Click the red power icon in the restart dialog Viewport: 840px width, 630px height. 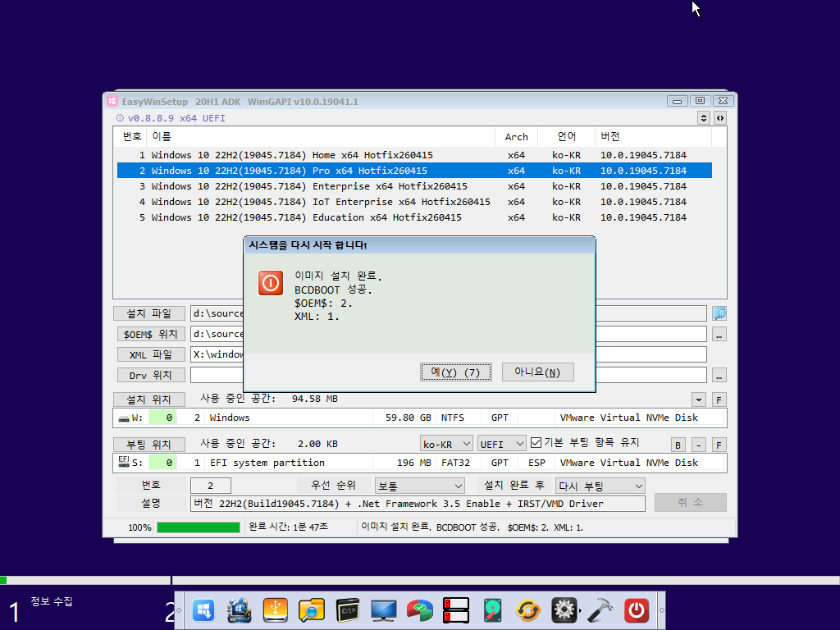(271, 283)
